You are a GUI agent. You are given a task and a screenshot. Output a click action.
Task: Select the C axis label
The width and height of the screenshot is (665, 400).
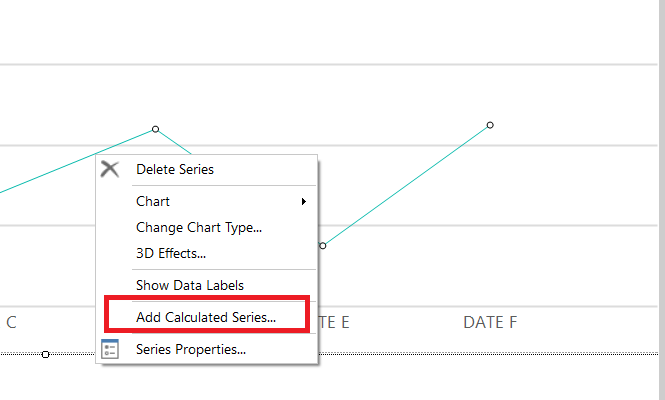pyautogui.click(x=11, y=322)
